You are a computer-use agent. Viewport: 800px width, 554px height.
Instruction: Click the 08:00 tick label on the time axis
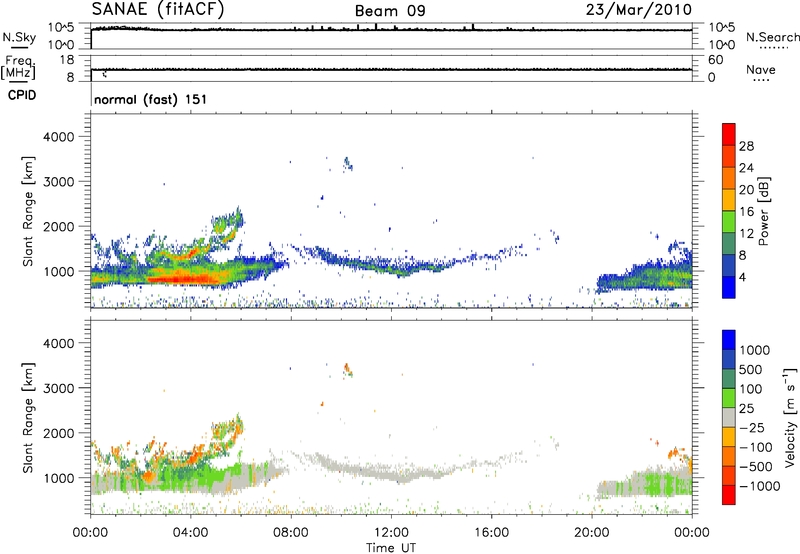point(291,533)
